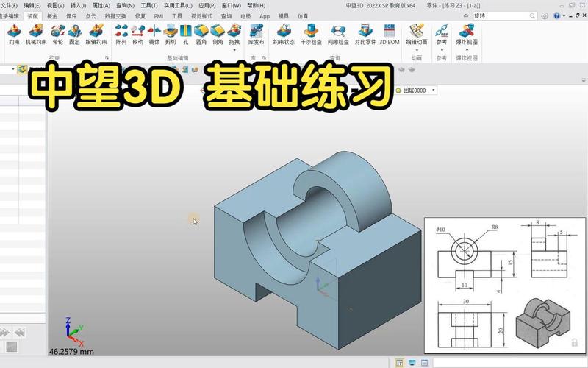The height and width of the screenshot is (368, 588).
Task: Select the 剪切 (Cut) tool
Action: 171,35
